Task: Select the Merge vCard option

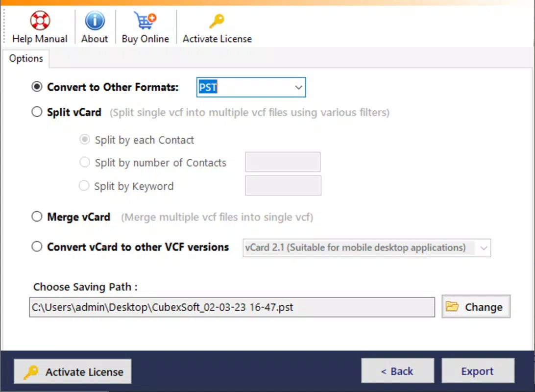Action: pos(37,216)
